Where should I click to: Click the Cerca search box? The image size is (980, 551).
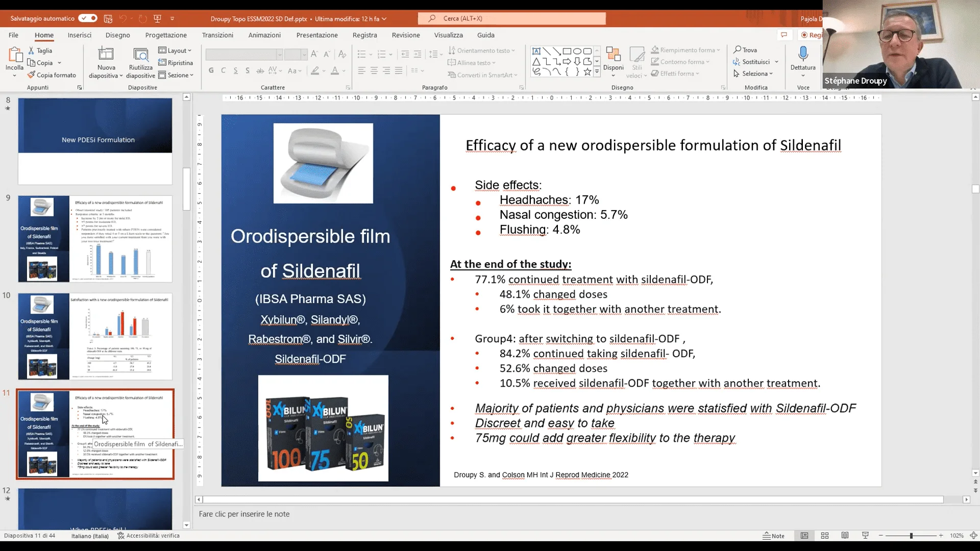pyautogui.click(x=511, y=18)
